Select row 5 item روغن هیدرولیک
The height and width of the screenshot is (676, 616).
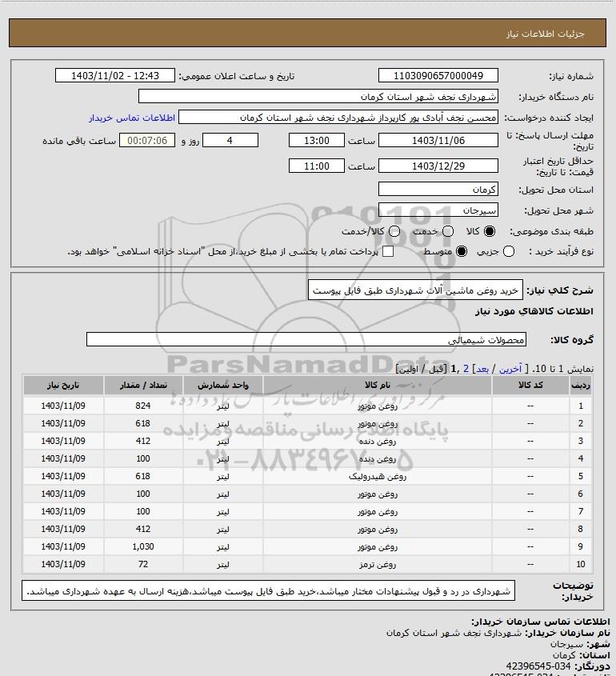tap(377, 476)
